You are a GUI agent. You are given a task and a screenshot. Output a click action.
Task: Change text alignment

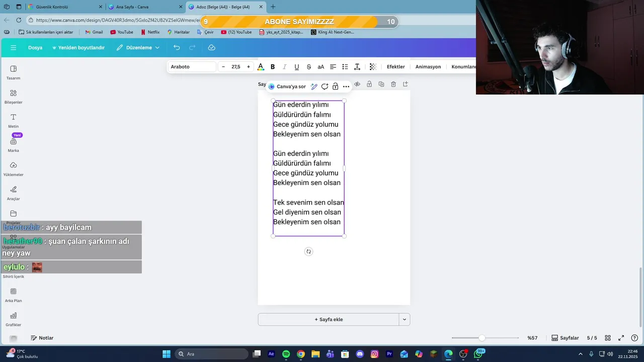tap(333, 66)
